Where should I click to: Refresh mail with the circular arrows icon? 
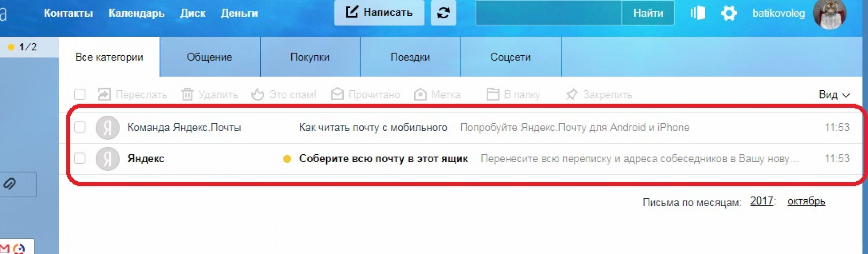[x=443, y=13]
